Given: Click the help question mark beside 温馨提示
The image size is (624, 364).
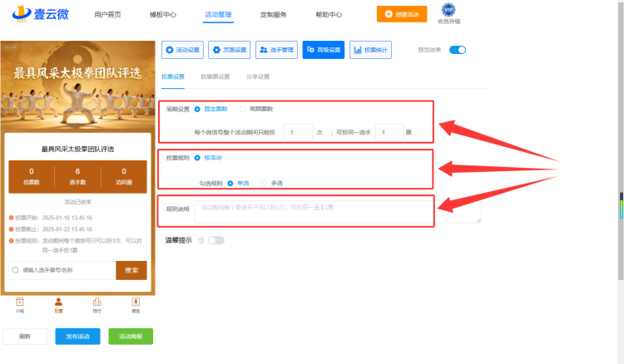Looking at the screenshot, I should coord(201,240).
